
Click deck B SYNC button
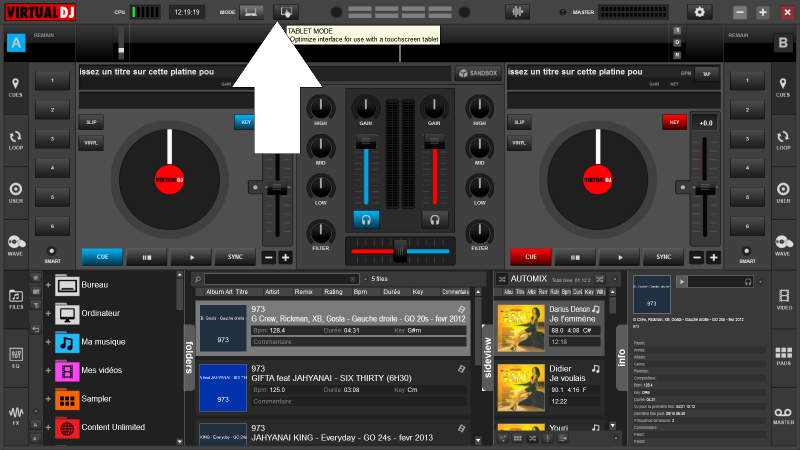tap(663, 257)
